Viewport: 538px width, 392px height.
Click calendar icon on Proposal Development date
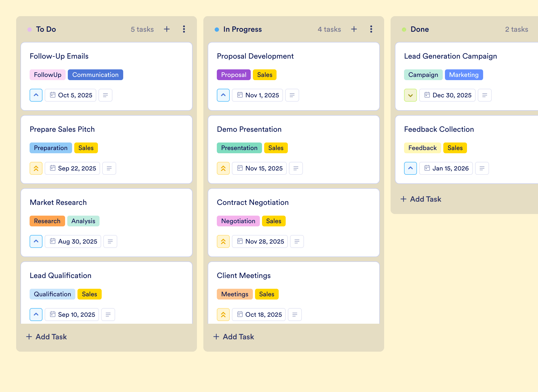(x=240, y=95)
